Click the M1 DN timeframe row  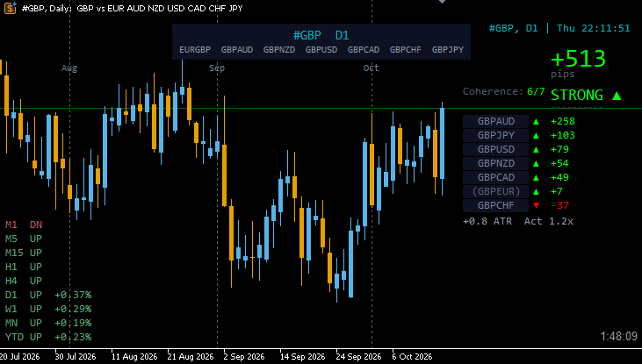click(x=24, y=225)
